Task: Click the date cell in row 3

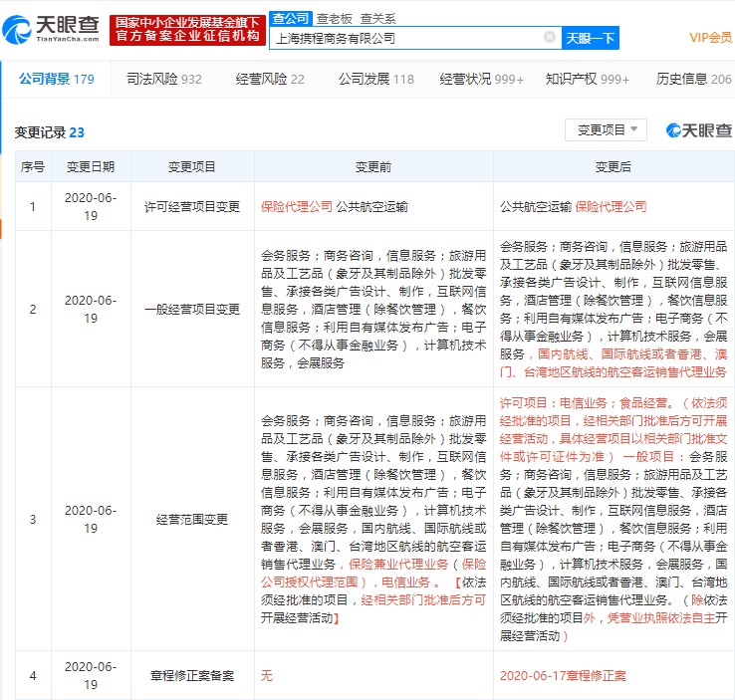Action: pyautogui.click(x=91, y=519)
